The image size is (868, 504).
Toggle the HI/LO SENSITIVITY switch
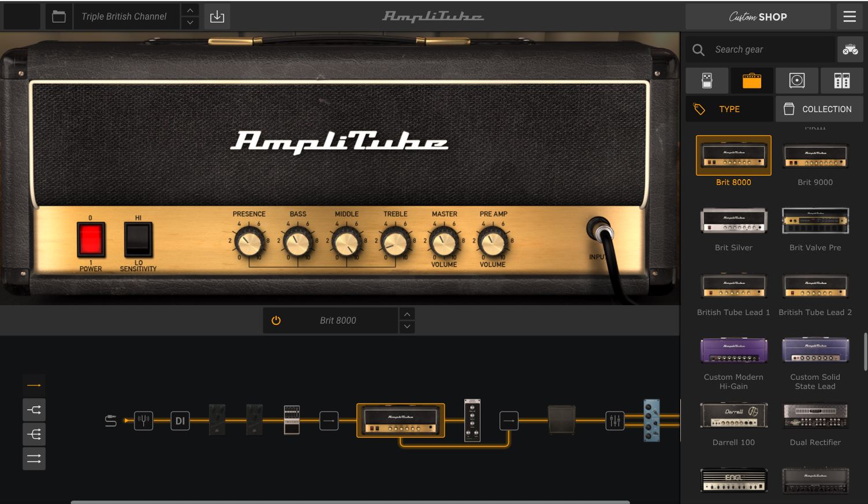point(138,239)
